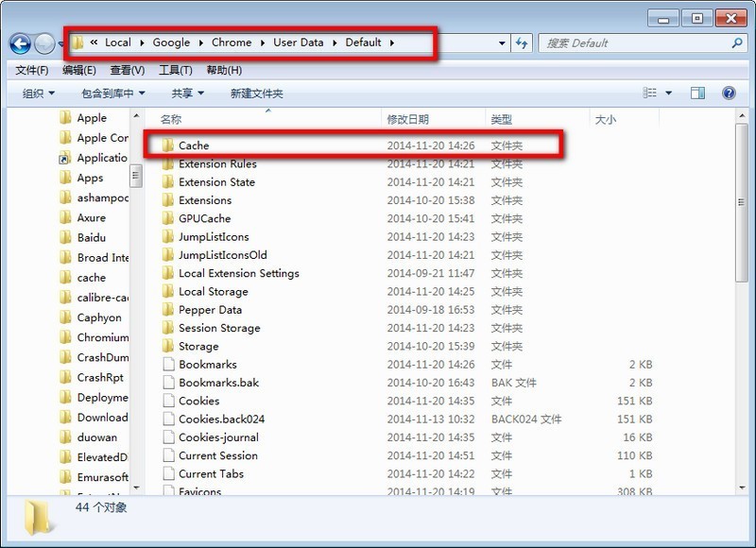Select the GPUCache folder icon
Image resolution: width=756 pixels, height=548 pixels.
pos(167,218)
